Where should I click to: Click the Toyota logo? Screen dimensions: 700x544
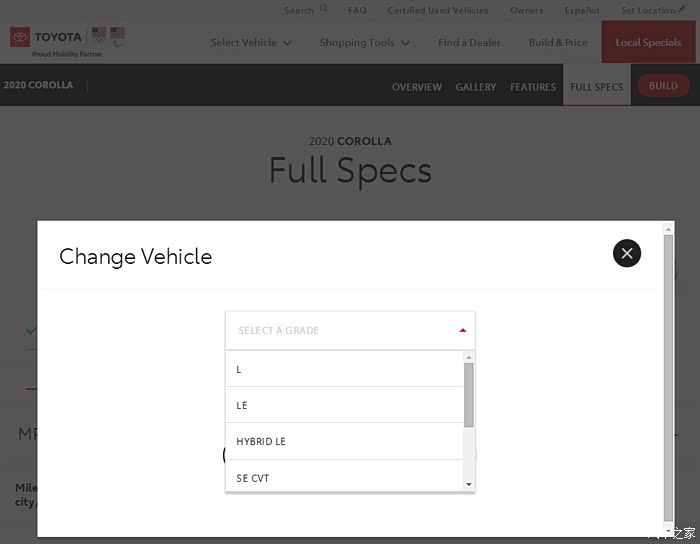coord(46,37)
